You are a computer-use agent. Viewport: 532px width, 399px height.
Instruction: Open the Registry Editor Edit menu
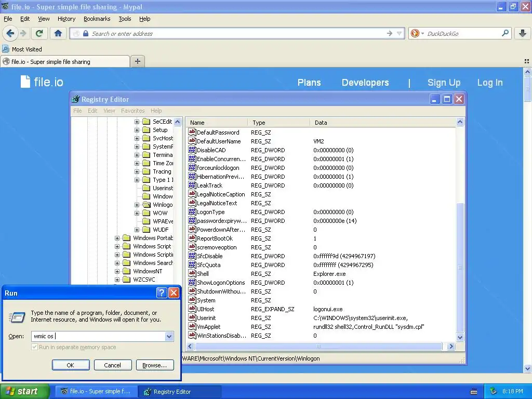click(x=92, y=111)
